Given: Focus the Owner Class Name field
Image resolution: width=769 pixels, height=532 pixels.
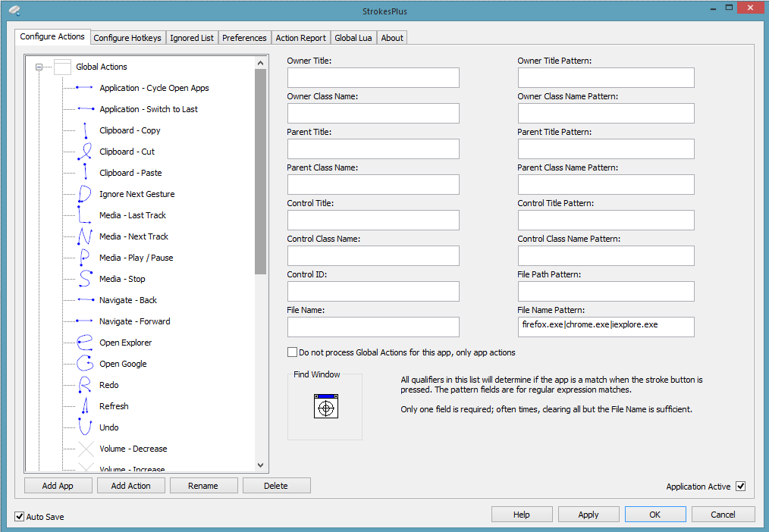Looking at the screenshot, I should pyautogui.click(x=373, y=113).
